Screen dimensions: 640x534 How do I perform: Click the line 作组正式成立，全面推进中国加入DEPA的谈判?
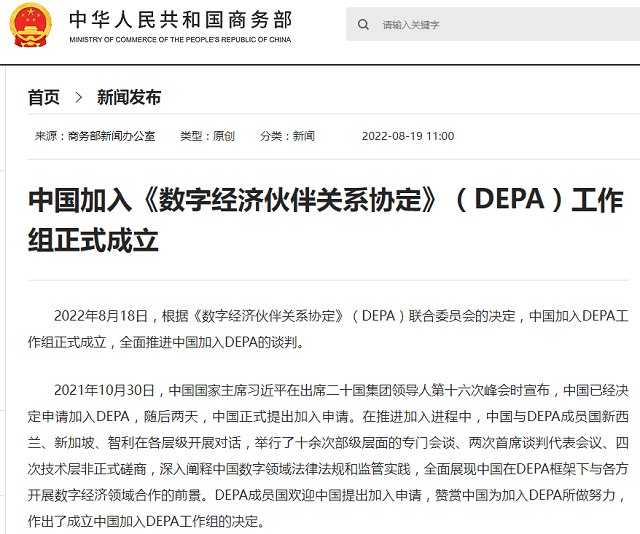click(167, 342)
